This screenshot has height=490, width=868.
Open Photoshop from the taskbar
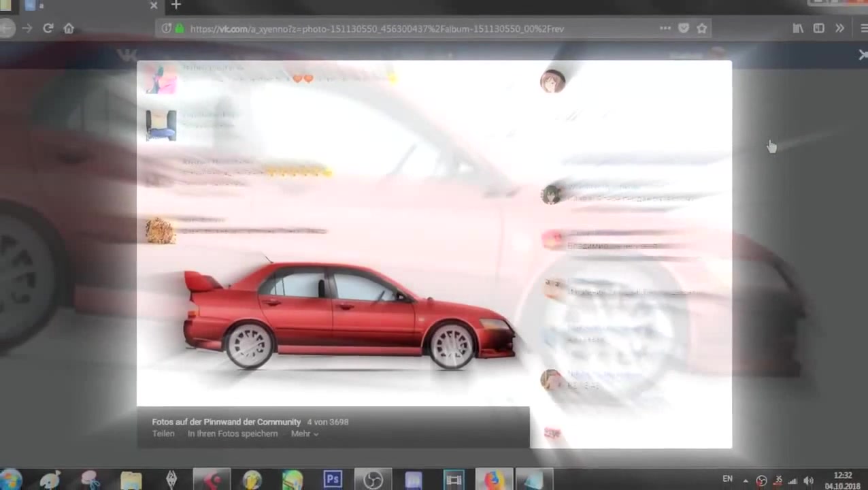[333, 480]
